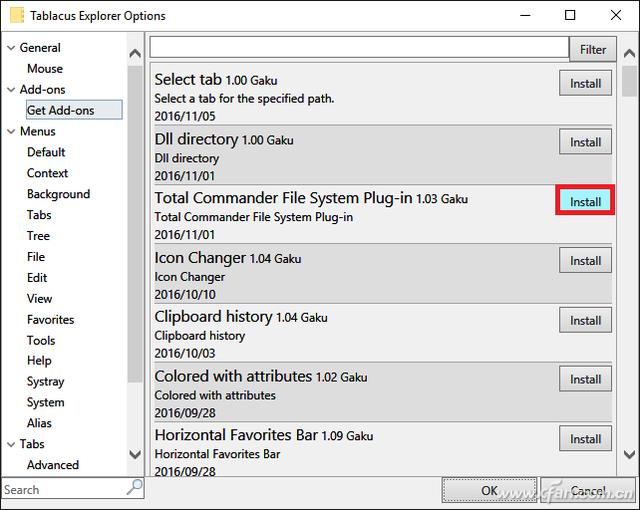Click the add-on list scrollbar thumb
Screen dimensions: 640x510
click(629, 82)
